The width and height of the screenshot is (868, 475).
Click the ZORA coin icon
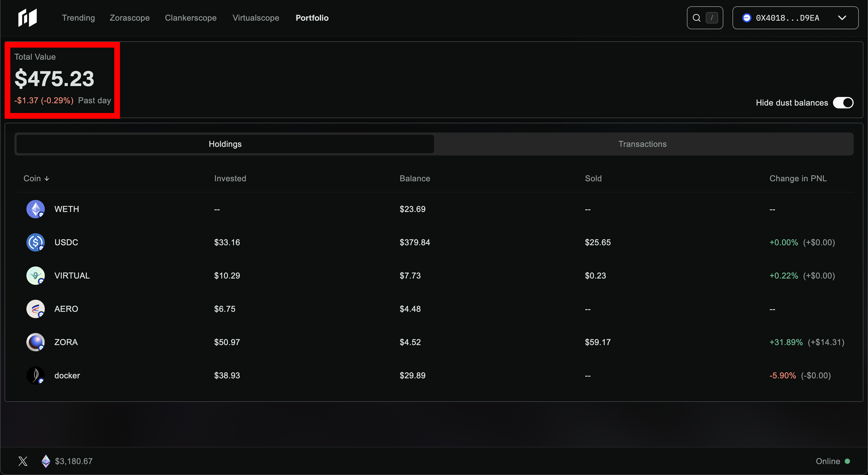(x=35, y=342)
